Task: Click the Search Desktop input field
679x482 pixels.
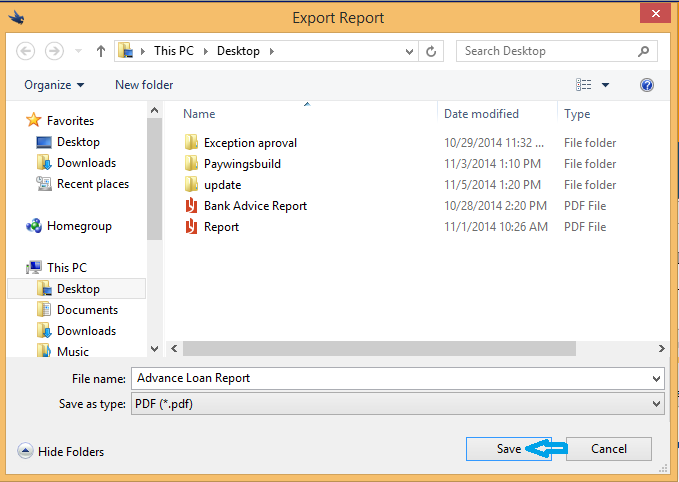Action: (x=545, y=51)
